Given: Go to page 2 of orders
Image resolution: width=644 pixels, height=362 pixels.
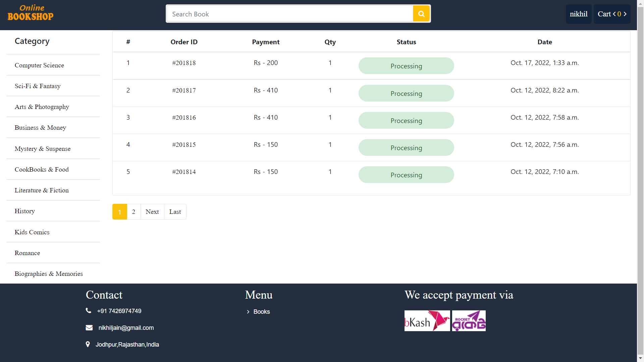Looking at the screenshot, I should pyautogui.click(x=133, y=212).
